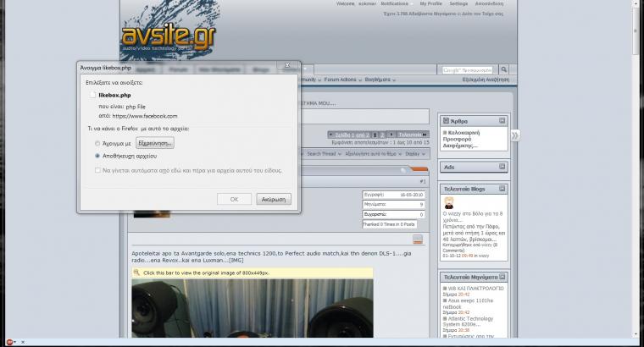Screen dimensions: 644x347
Task: Click the OK button in dialog
Action: click(x=234, y=199)
